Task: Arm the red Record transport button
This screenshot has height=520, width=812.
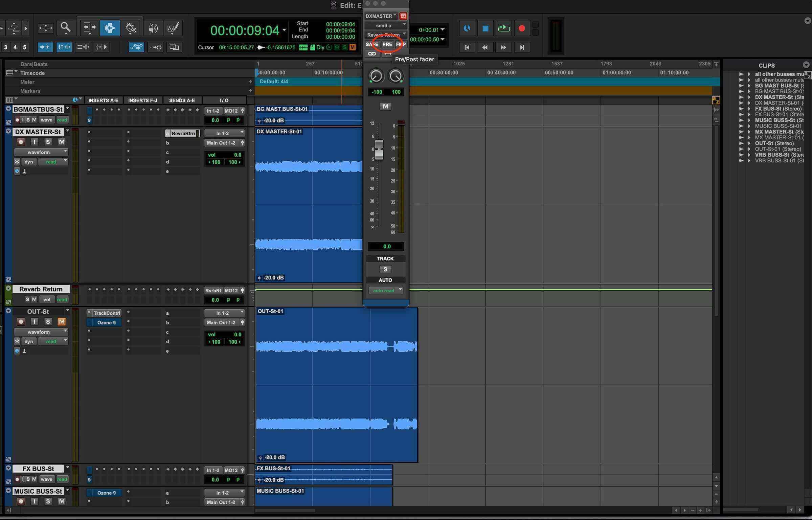Action: tap(522, 28)
